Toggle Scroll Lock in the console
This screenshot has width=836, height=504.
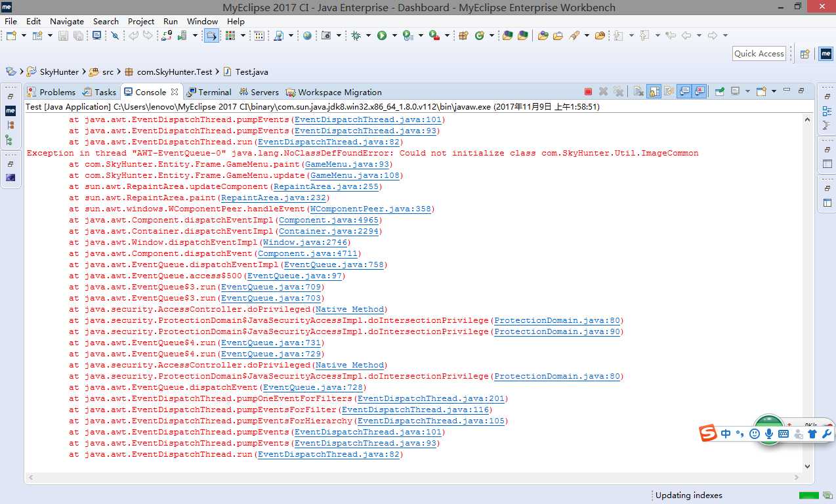coord(654,92)
